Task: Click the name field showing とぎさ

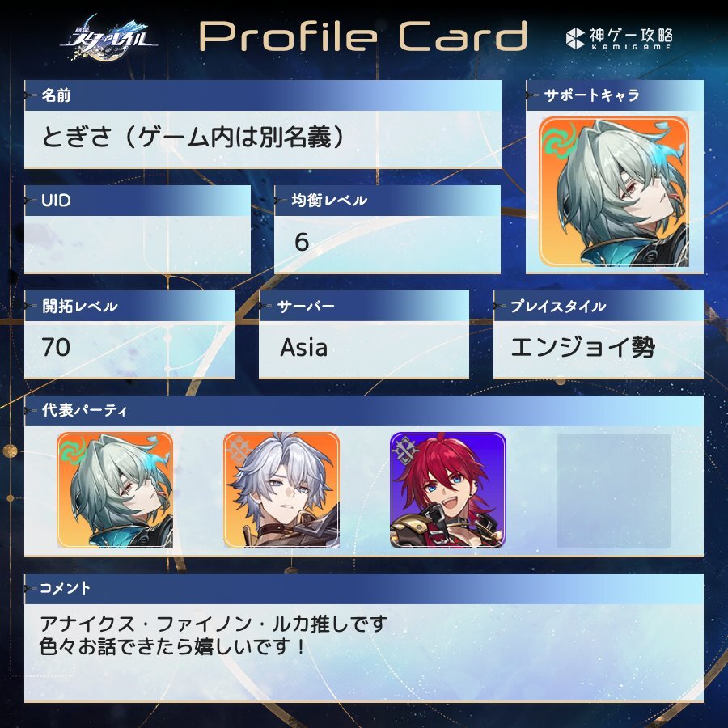Action: click(263, 139)
